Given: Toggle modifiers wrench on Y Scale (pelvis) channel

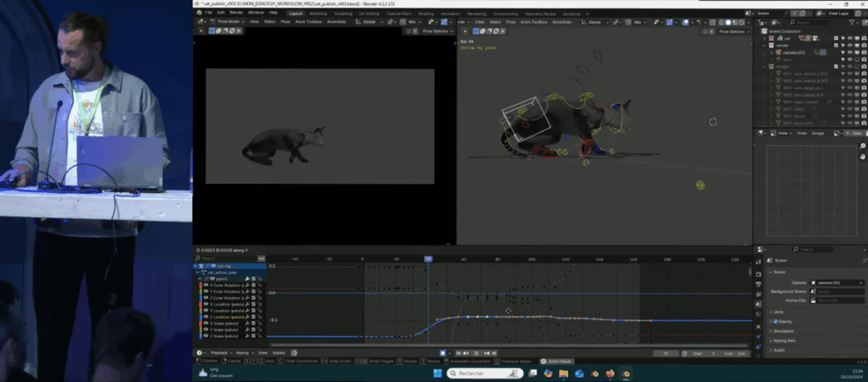Looking at the screenshot, I should coord(248,330).
